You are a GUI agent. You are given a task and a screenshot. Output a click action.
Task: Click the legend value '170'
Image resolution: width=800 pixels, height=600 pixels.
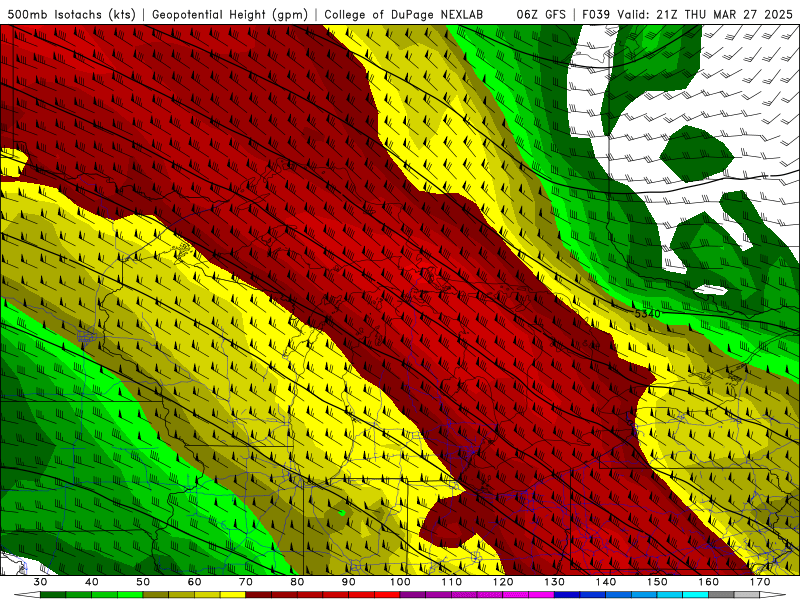[x=760, y=582]
